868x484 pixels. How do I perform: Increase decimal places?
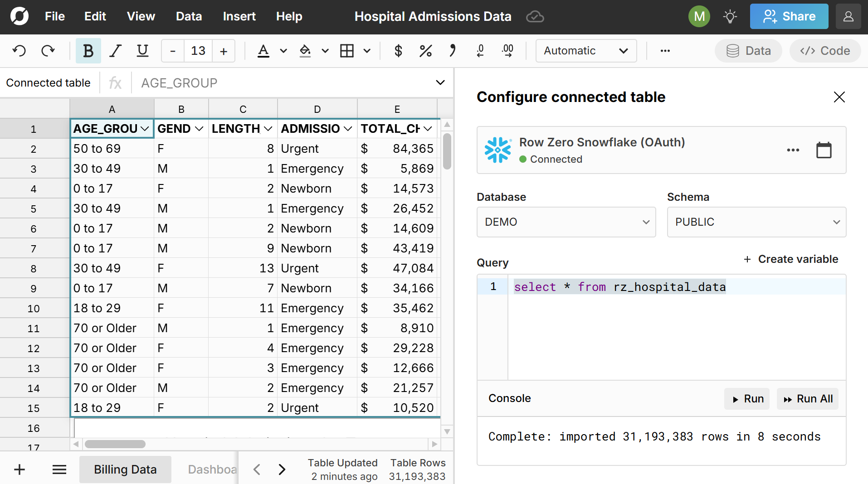click(507, 50)
